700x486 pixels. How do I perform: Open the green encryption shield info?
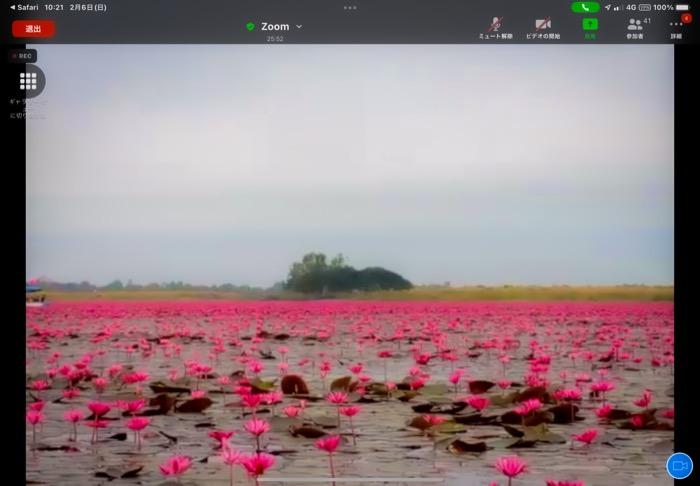[x=250, y=27]
